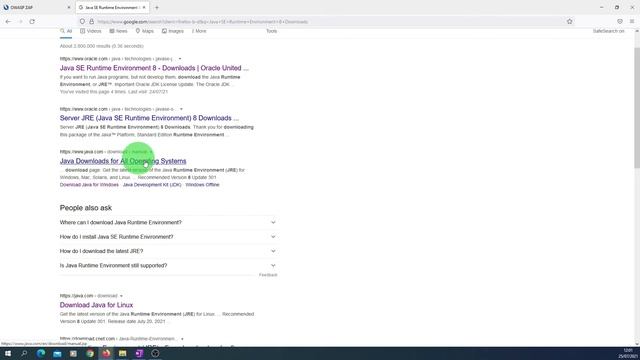640x360 pixels.
Task: Open the Download Java for Linux result
Action: (x=96, y=305)
